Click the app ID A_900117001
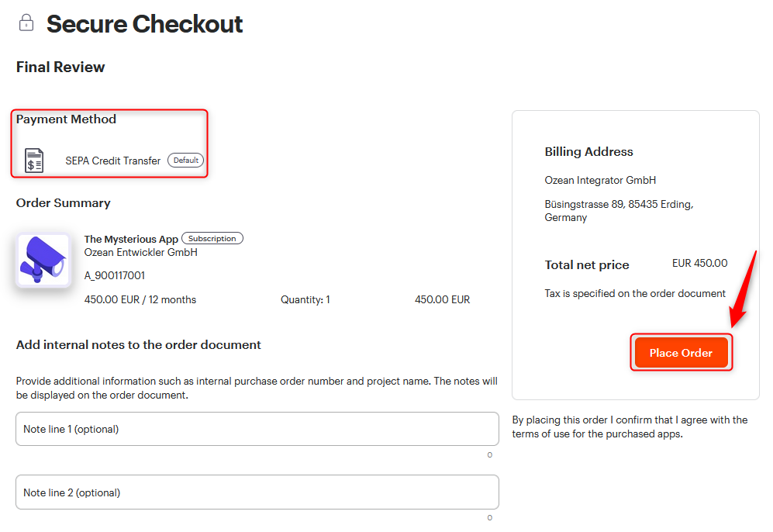 (115, 275)
